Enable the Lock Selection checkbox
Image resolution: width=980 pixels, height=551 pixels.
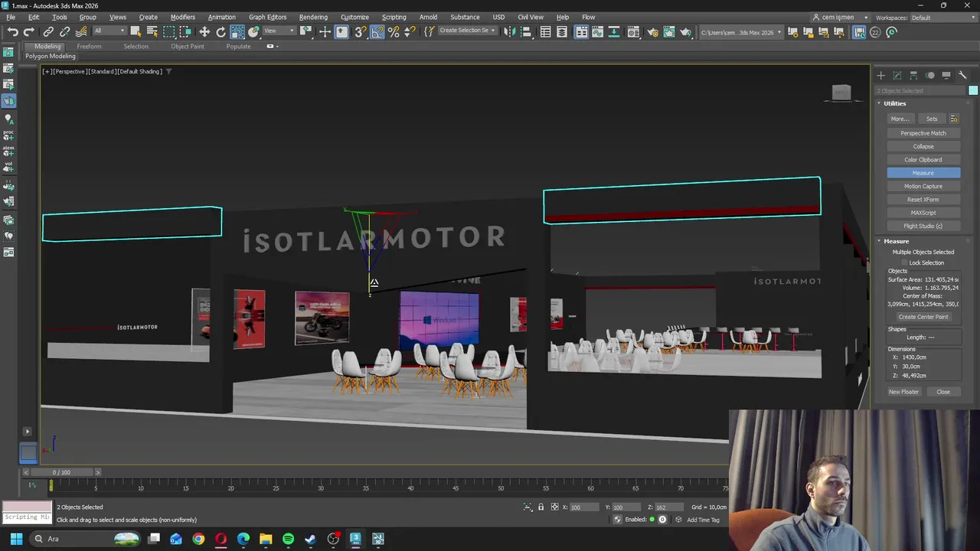[x=904, y=262]
